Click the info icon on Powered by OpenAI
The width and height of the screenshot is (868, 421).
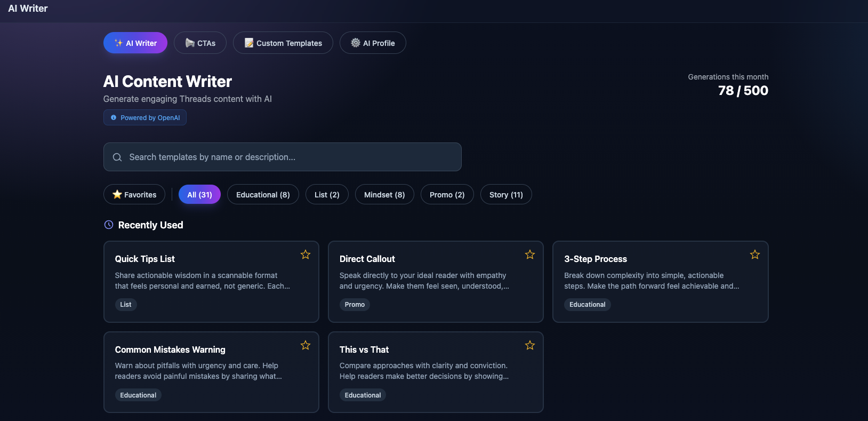[113, 117]
